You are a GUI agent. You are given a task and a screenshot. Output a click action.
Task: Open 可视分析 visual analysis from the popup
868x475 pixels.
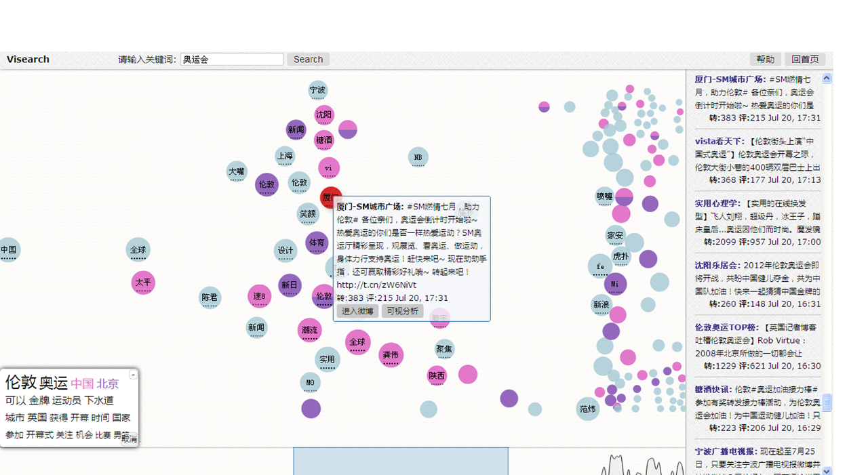tap(402, 311)
